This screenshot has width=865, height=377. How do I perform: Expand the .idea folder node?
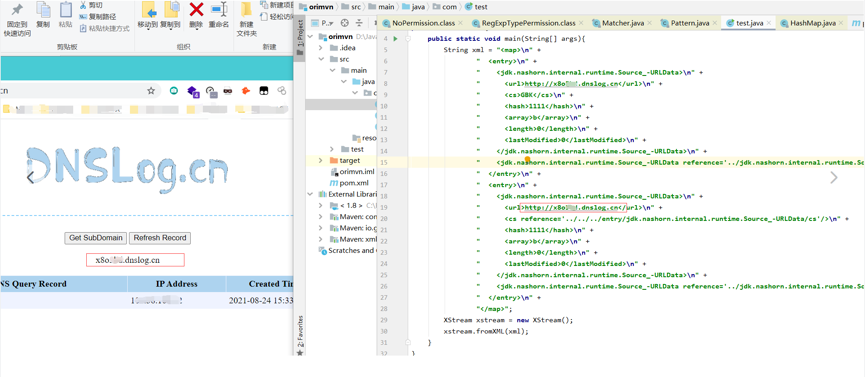tap(321, 48)
